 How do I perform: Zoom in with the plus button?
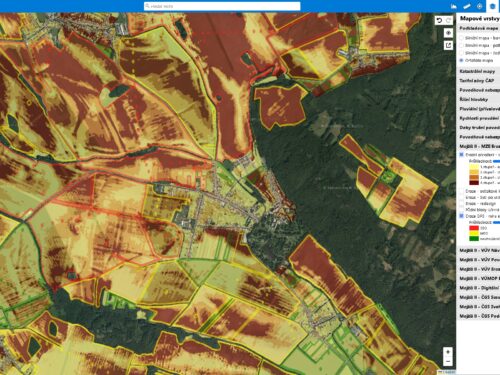(448, 352)
